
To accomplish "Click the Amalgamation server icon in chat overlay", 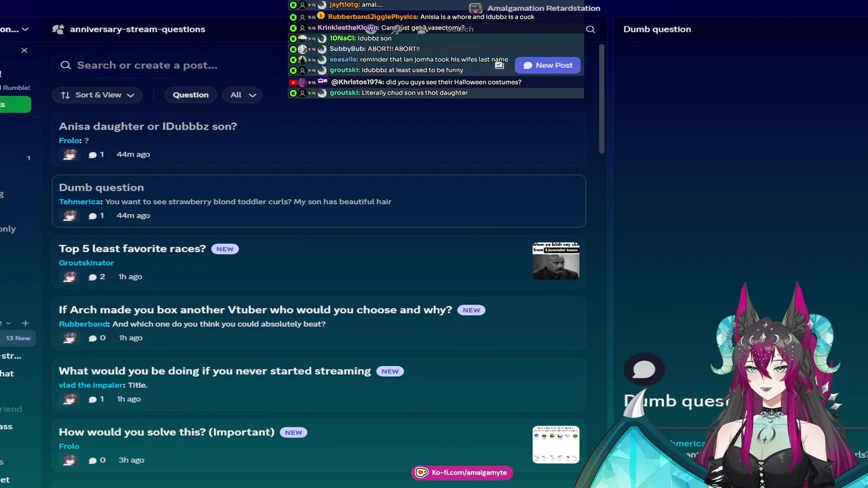I will [475, 8].
